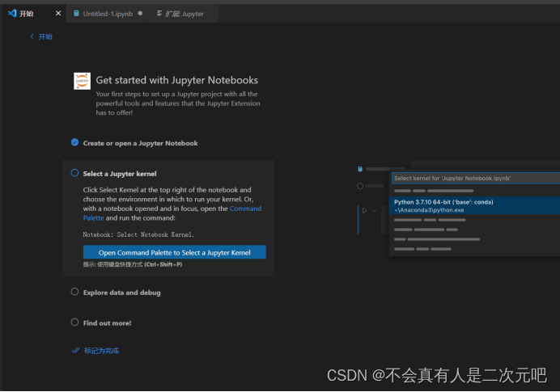560x392 pixels.
Task: Click the 'Notebook: Select Notebook Kernel.' command text
Action: click(138, 234)
